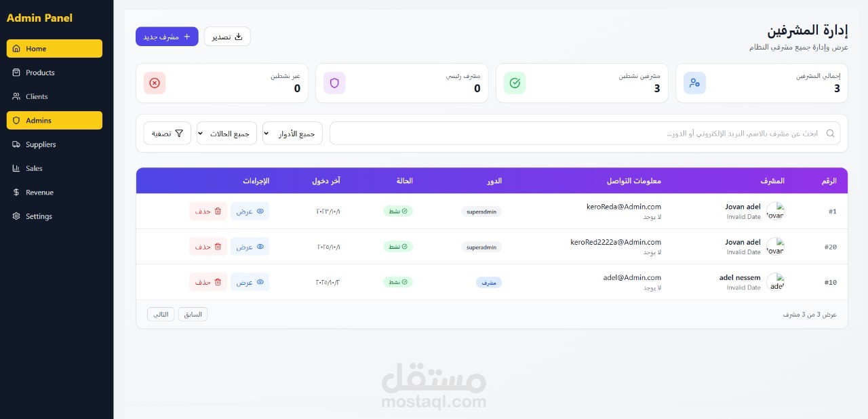Click the تصفية filter button
This screenshot has height=419, width=868.
click(x=167, y=134)
